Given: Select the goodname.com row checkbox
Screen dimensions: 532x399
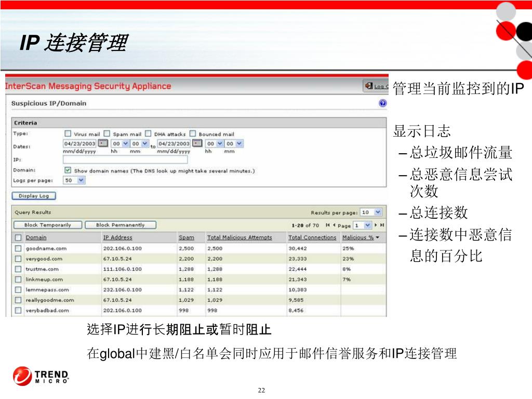Looking at the screenshot, I should (x=18, y=248).
